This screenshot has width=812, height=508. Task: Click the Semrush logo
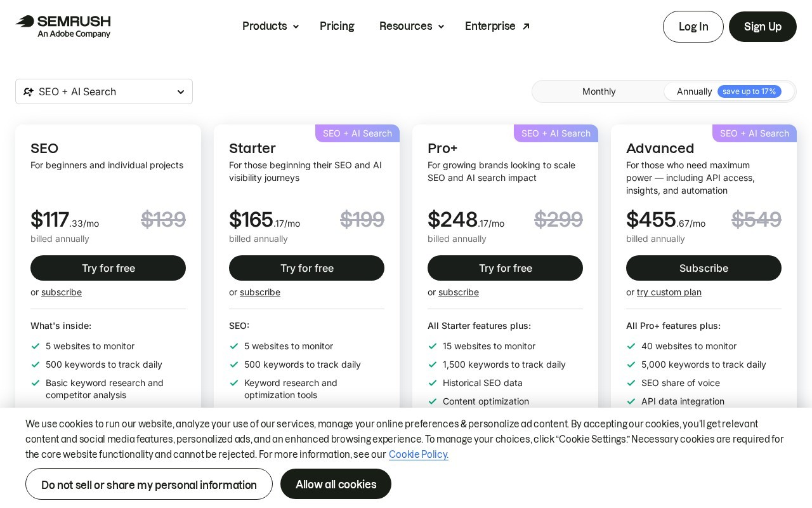63,27
